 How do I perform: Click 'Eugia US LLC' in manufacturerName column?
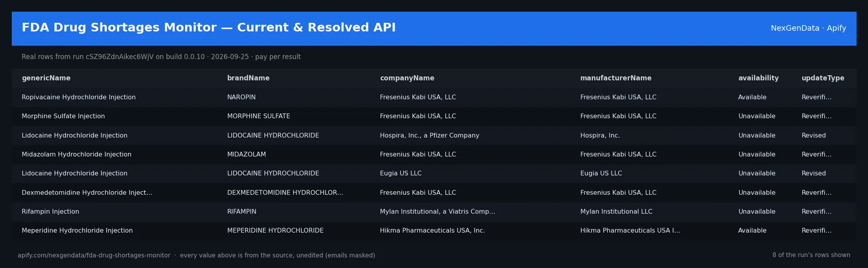click(601, 174)
